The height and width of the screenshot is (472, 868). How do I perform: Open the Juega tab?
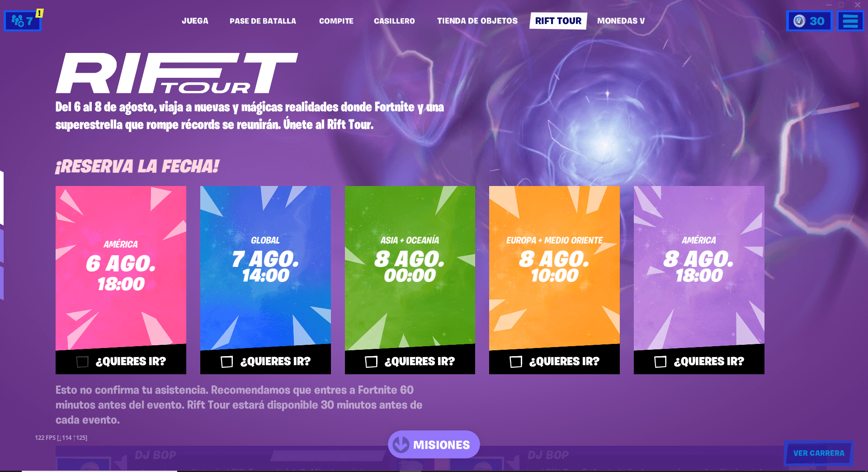click(195, 21)
